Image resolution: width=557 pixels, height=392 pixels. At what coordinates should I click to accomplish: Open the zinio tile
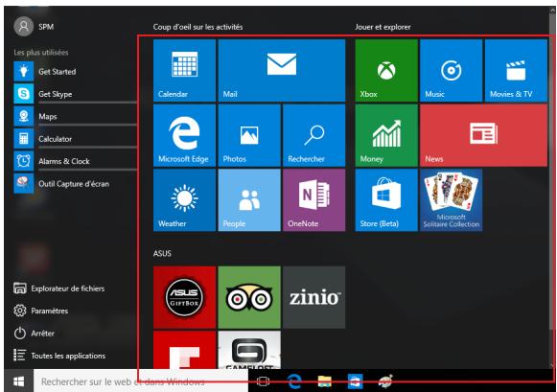tap(314, 297)
